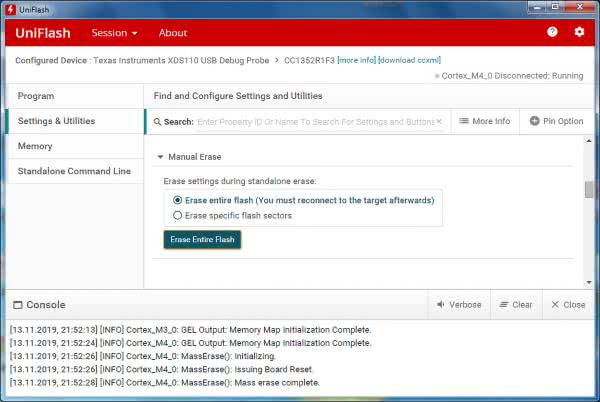Open the settings gear icon

pyautogui.click(x=579, y=32)
